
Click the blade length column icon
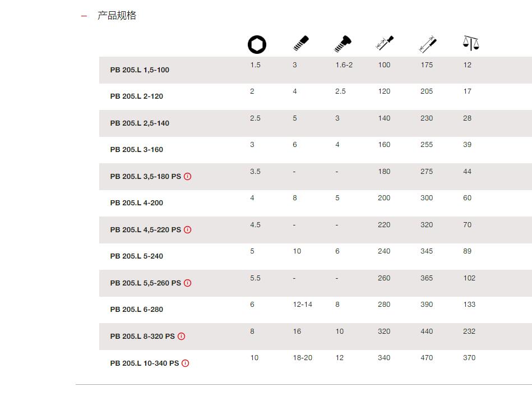tap(385, 43)
